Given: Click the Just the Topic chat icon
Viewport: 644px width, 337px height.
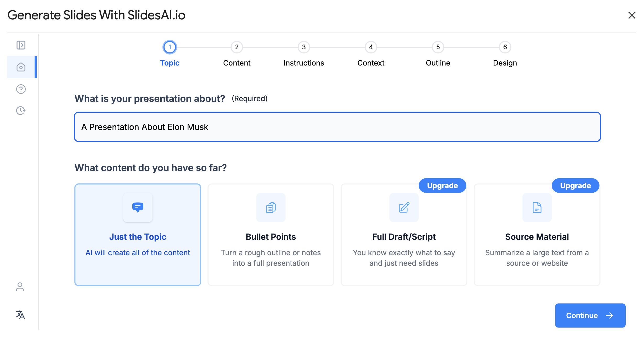Looking at the screenshot, I should [138, 208].
